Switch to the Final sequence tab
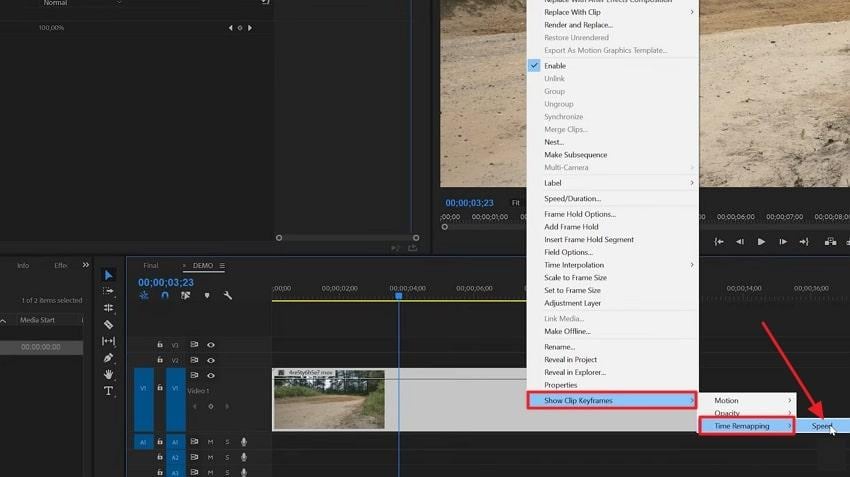 coord(151,266)
